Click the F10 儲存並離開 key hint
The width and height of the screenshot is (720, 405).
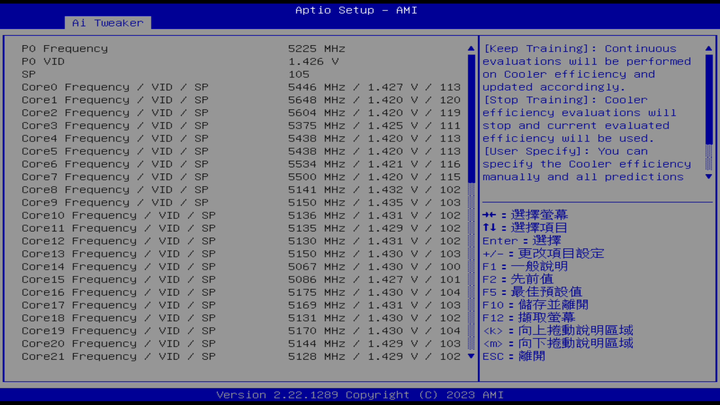[535, 305]
